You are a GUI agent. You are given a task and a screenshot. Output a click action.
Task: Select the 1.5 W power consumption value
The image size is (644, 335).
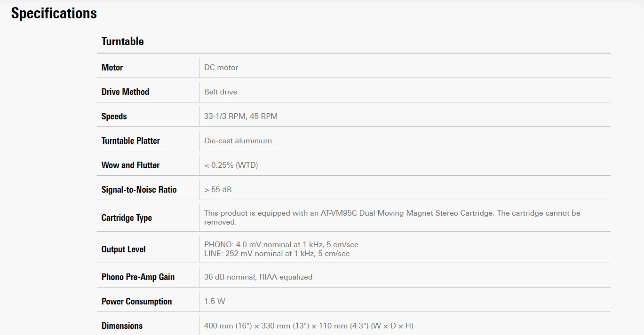tap(215, 301)
